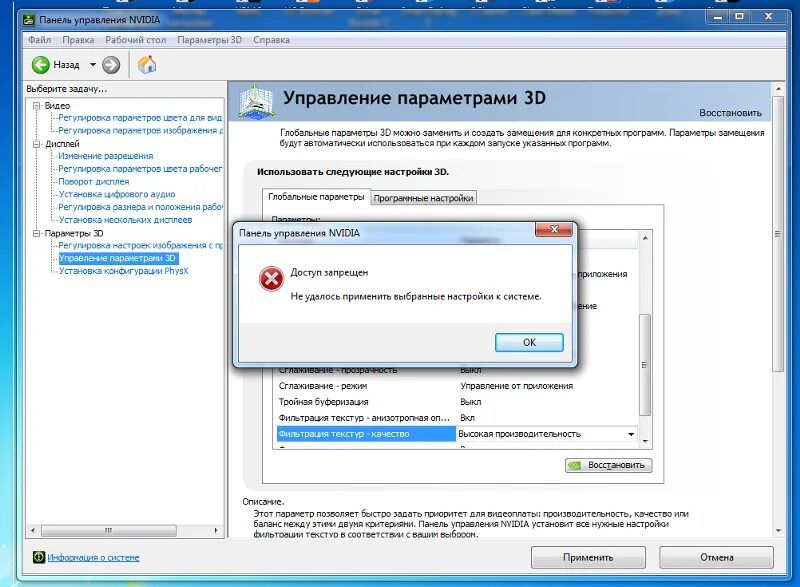Select Установка нескольких дисплеев item
This screenshot has width=800, height=587.
[126, 220]
